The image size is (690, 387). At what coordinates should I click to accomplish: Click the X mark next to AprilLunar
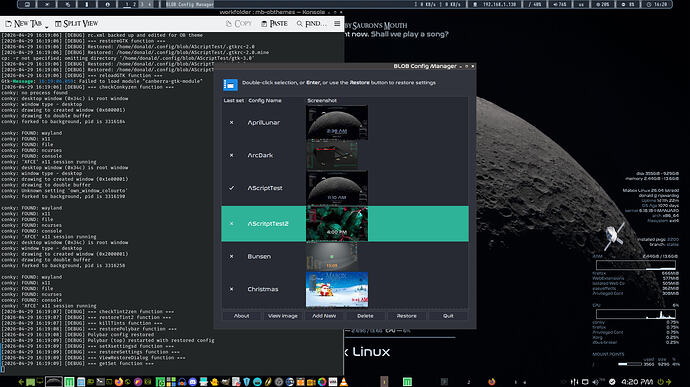[x=231, y=122]
